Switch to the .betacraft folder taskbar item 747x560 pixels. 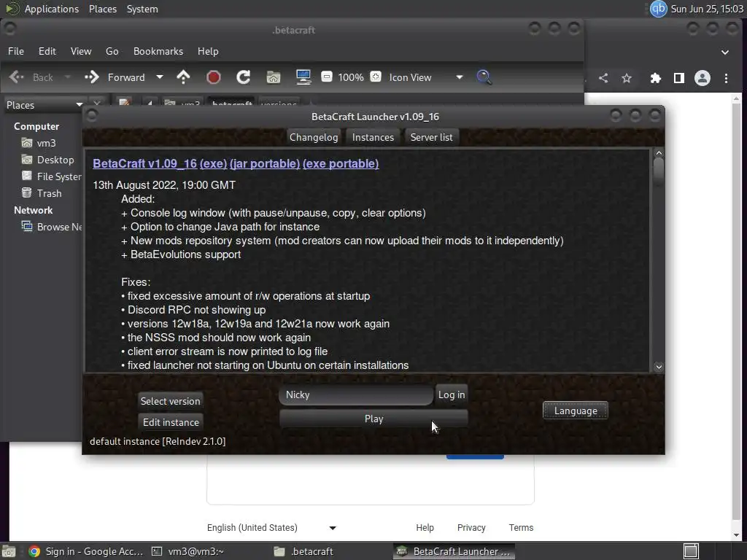[x=304, y=551]
